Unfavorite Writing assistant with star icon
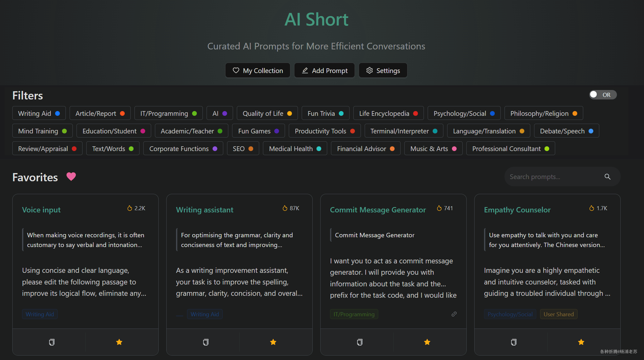644x360 pixels. 273,342
